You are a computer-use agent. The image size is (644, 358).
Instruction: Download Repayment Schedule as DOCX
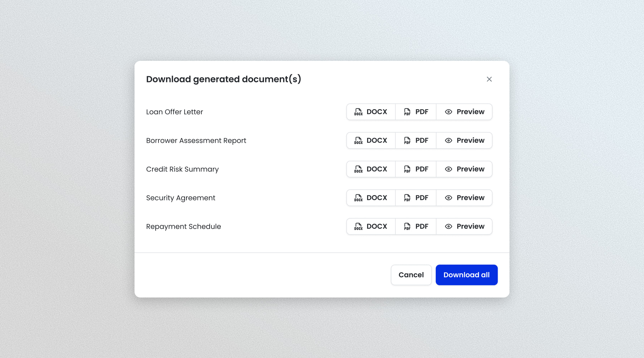pyautogui.click(x=371, y=226)
